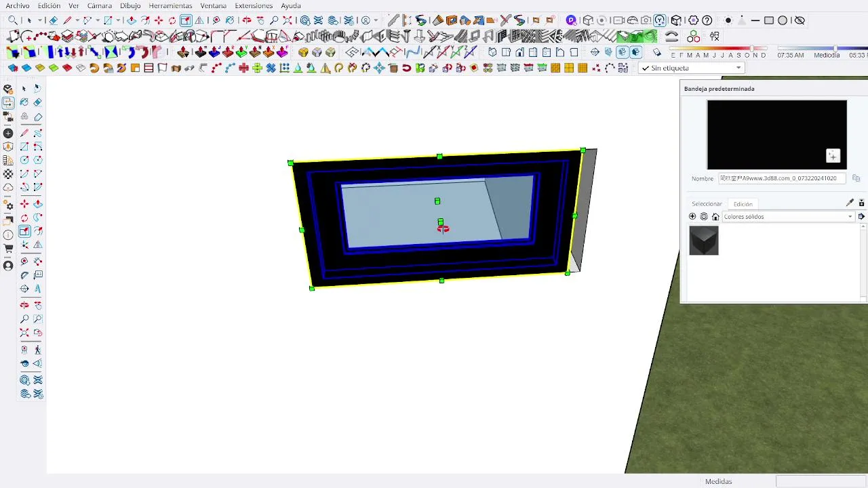This screenshot has height=488, width=868.
Task: Open the account profile dropdown arrow
Action: (x=376, y=20)
